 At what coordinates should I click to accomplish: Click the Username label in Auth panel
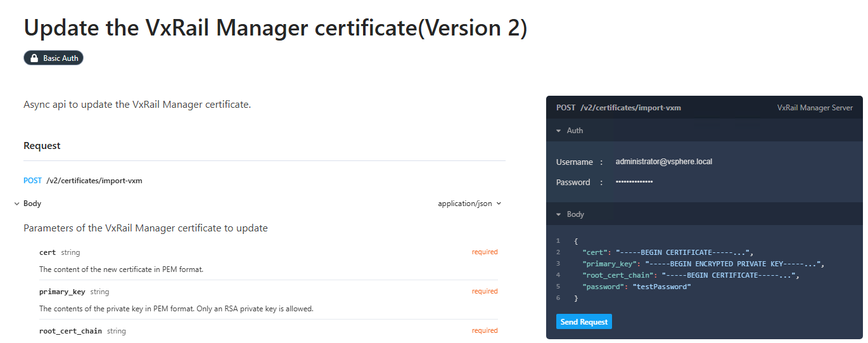[x=575, y=162]
